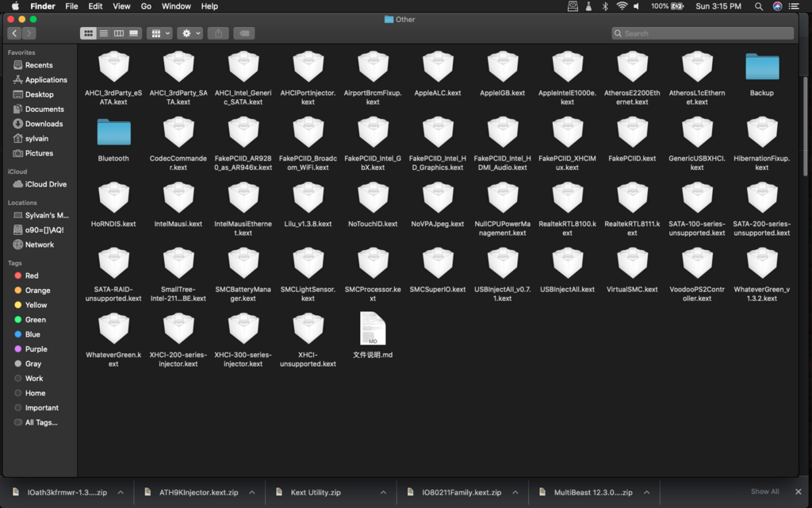Select USBInjectAll.kext icon
Screen dimensions: 812x508
[568, 264]
